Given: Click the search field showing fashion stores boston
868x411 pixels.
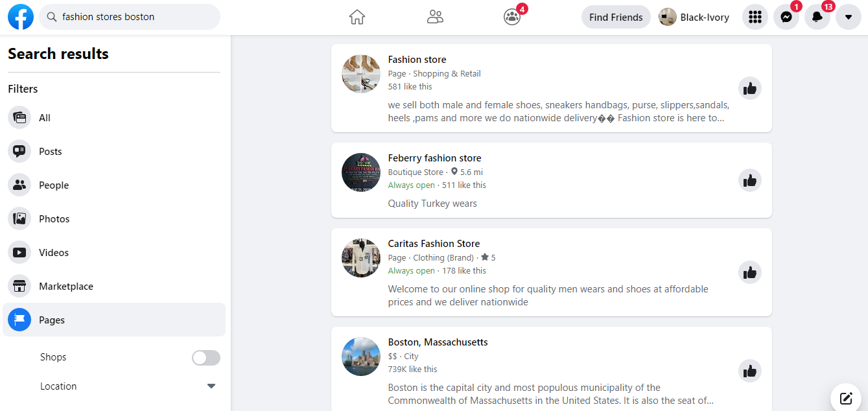Looking at the screenshot, I should (x=130, y=17).
